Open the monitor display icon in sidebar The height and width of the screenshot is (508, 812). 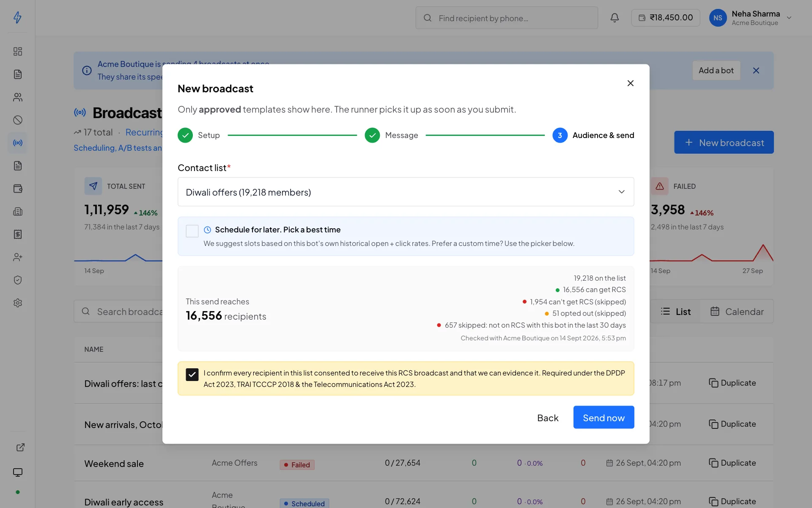click(17, 472)
